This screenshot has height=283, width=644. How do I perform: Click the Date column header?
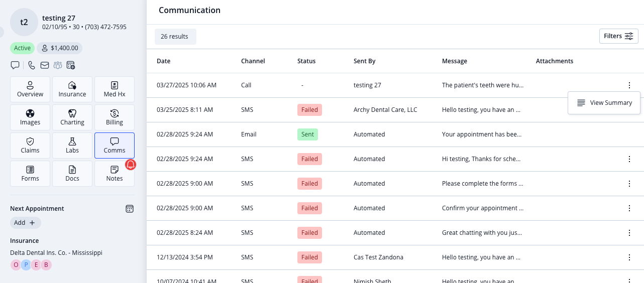click(164, 61)
